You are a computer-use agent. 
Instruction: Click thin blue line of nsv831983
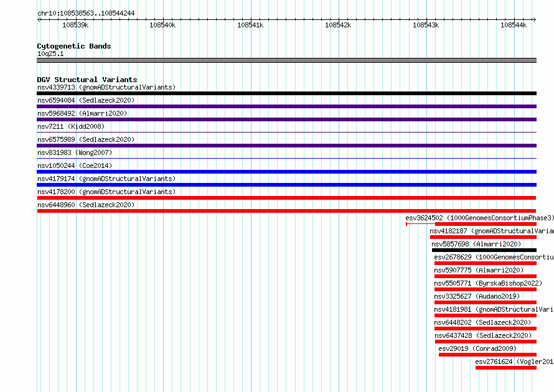[286, 158]
